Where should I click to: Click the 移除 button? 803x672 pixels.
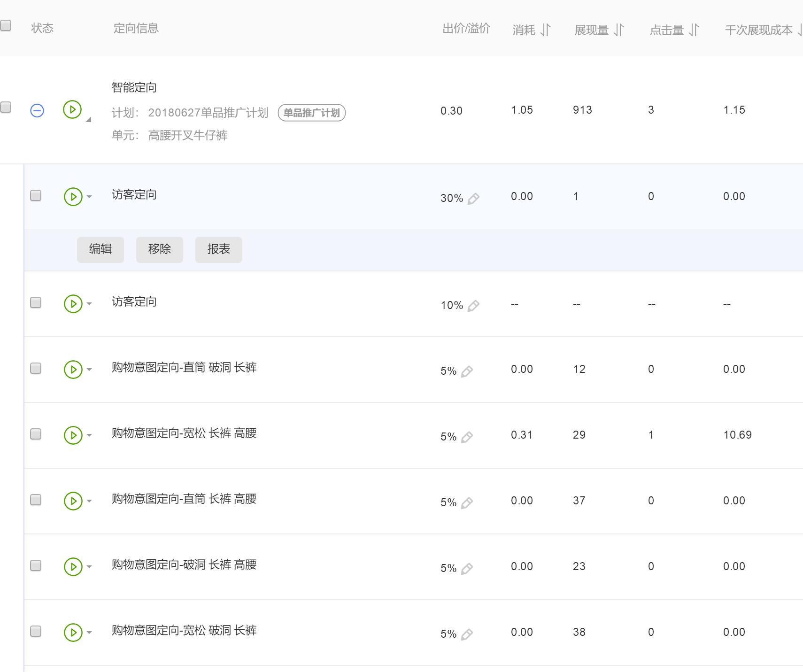(160, 249)
